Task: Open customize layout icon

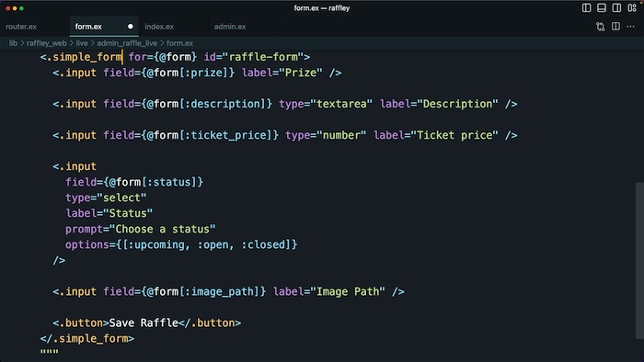Action: click(632, 7)
